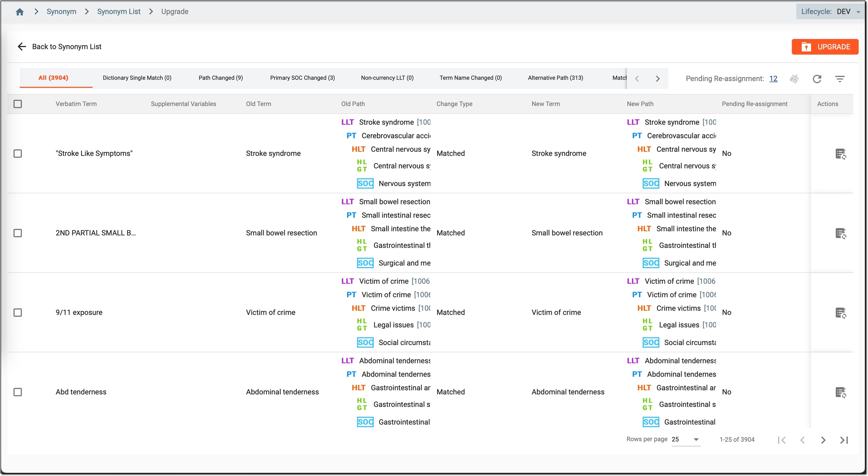Switch to Term Name Changed (0) tab

click(470, 78)
